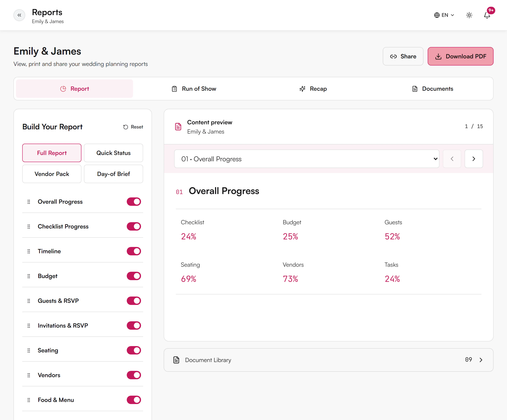Choose the Day-of Brief preset
The image size is (507, 420).
(114, 174)
